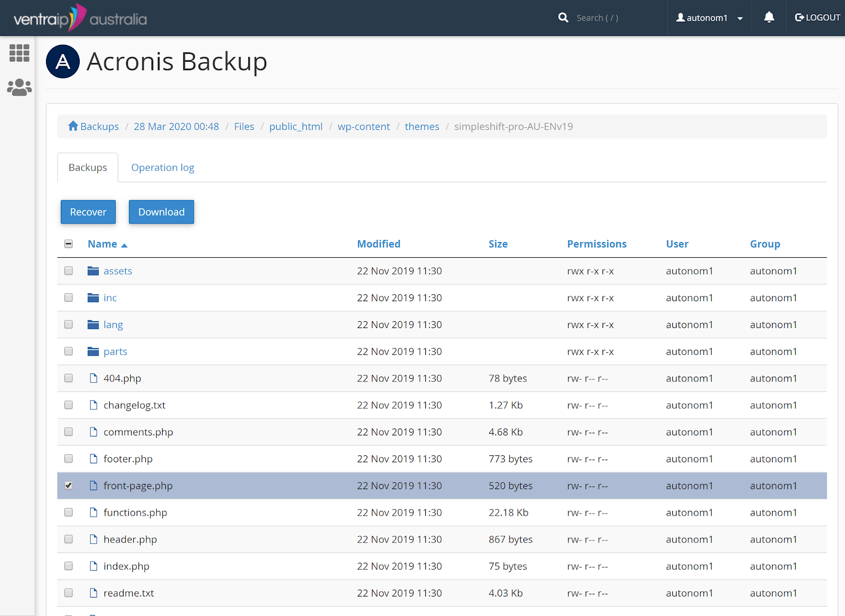This screenshot has height=616, width=845.
Task: Check the footer.php checkbox
Action: pos(69,459)
